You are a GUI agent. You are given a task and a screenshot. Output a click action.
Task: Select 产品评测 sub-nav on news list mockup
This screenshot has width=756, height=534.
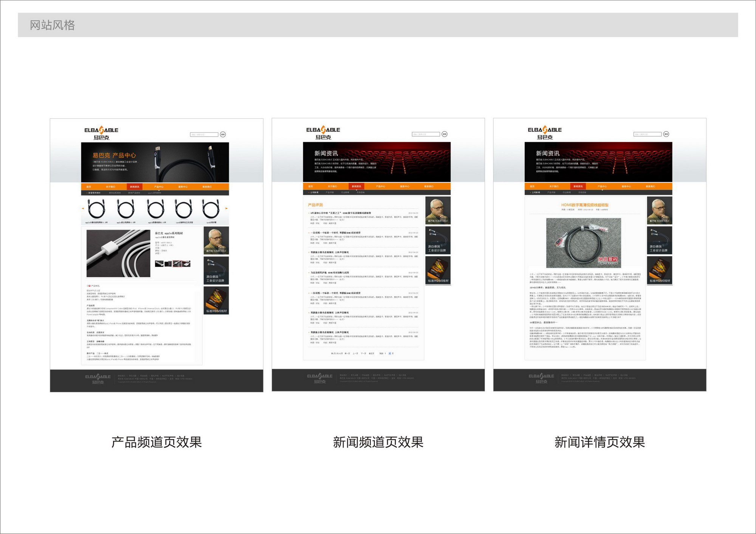[x=330, y=193]
